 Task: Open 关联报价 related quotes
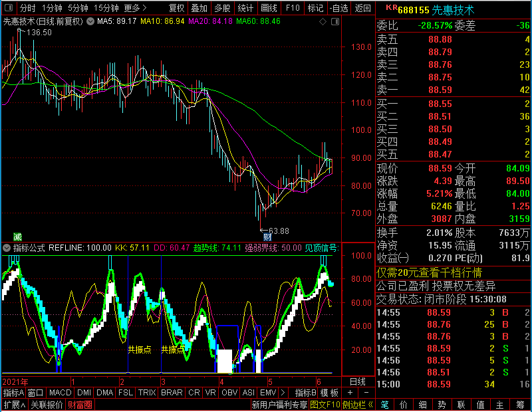click(x=47, y=405)
